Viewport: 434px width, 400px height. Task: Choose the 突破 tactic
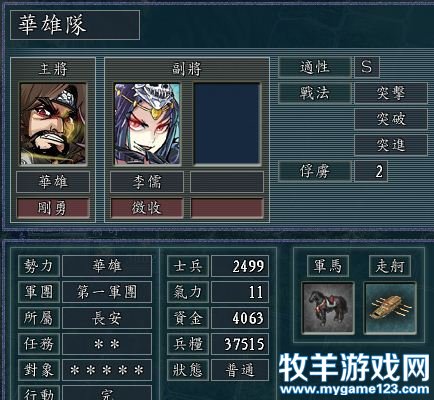tap(391, 119)
